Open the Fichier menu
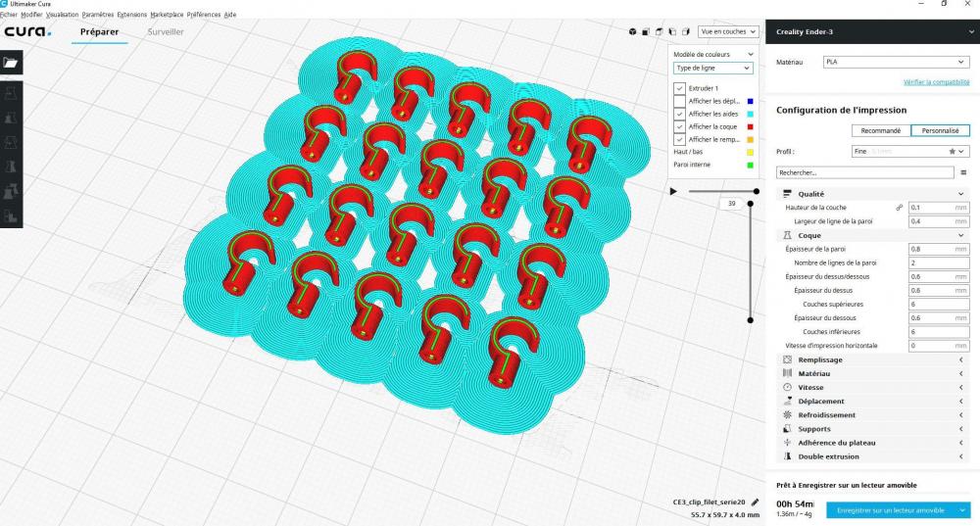The height and width of the screenshot is (526, 980). (x=9, y=15)
